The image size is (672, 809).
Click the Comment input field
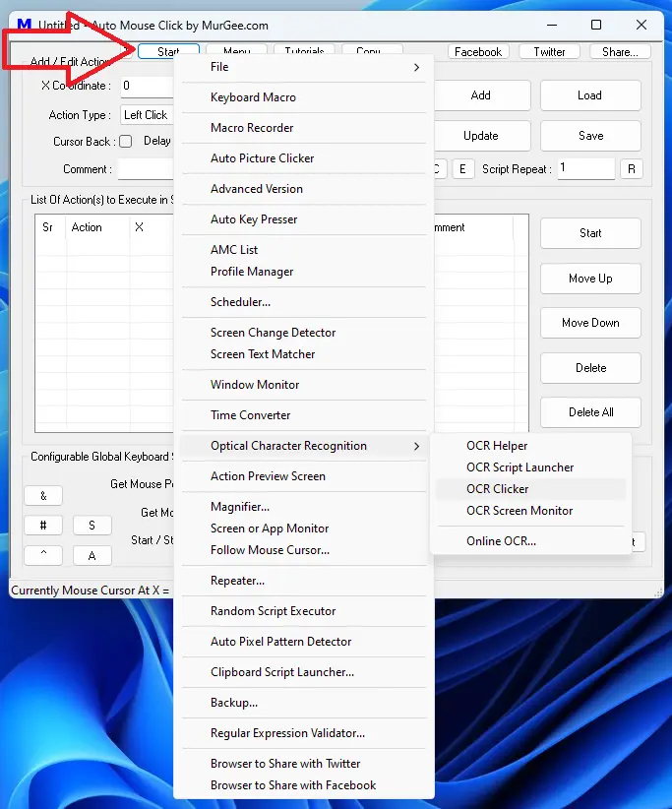coord(146,169)
